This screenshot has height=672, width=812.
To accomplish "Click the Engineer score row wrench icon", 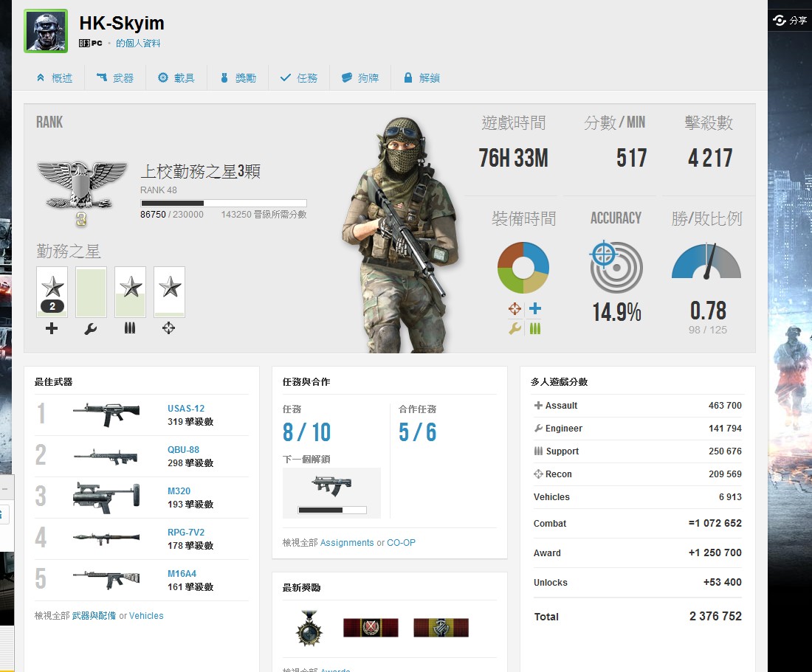I will click(539, 429).
